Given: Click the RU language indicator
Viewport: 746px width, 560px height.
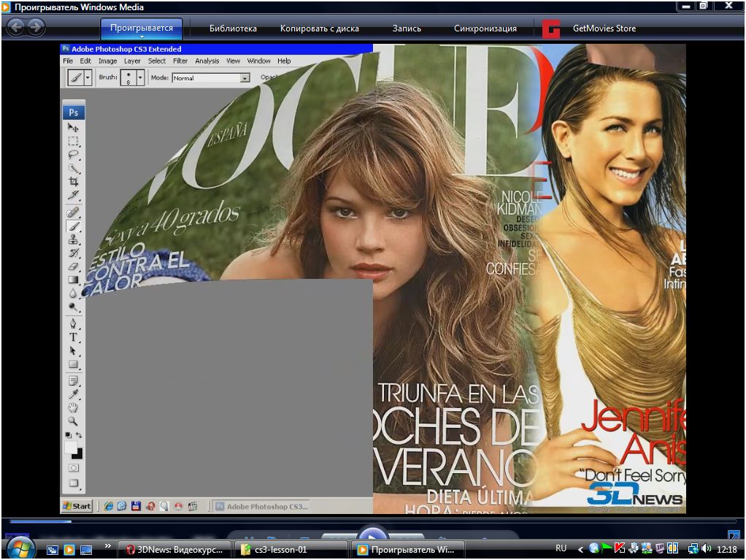Looking at the screenshot, I should pos(561,548).
